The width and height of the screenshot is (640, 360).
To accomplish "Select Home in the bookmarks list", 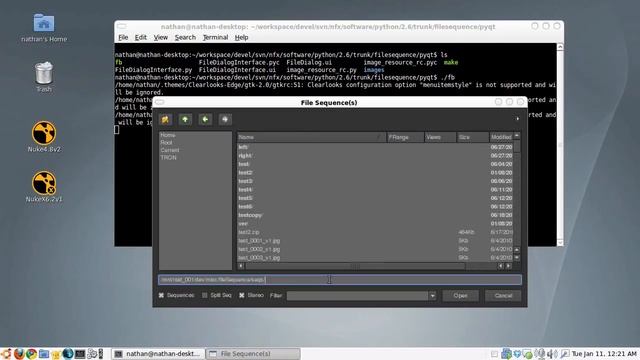I will click(168, 135).
